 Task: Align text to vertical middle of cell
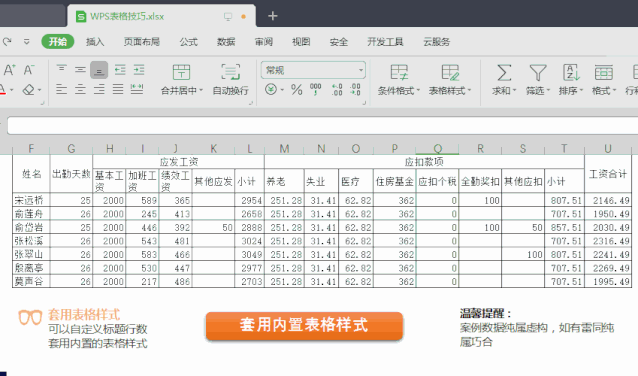tap(80, 70)
